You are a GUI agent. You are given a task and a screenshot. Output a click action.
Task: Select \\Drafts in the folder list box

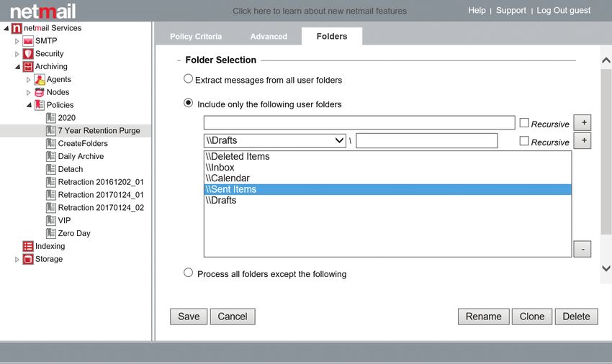[387, 201]
